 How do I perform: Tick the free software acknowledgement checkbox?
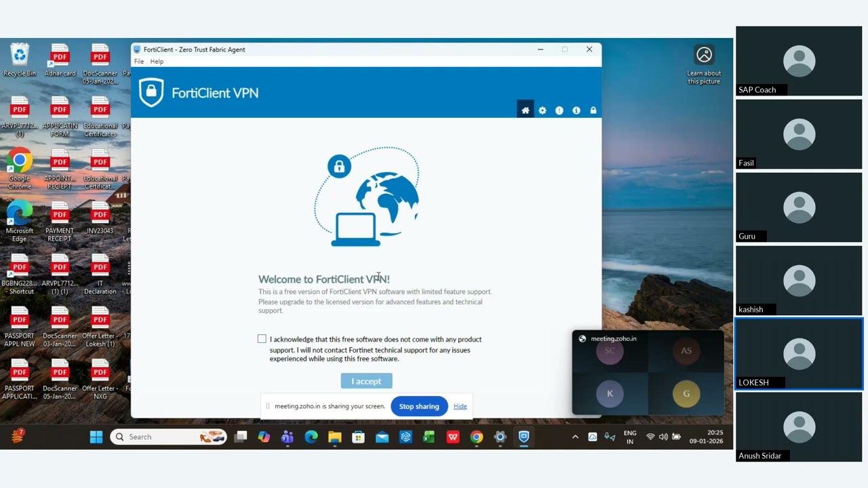click(x=262, y=339)
